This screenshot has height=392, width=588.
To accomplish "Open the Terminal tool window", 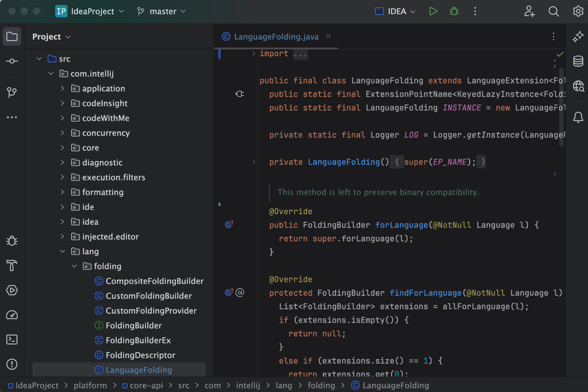I will tap(12, 340).
